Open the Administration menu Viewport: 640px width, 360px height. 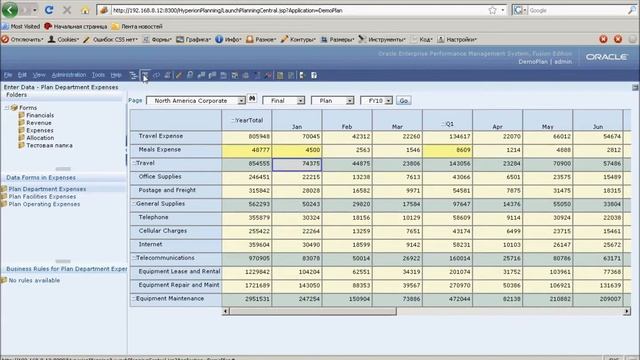[69, 75]
